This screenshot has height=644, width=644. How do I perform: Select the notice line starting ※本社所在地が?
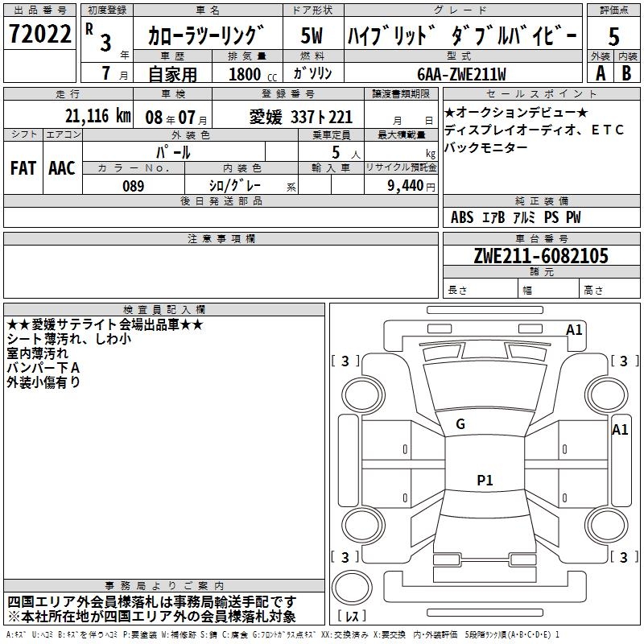[151, 617]
